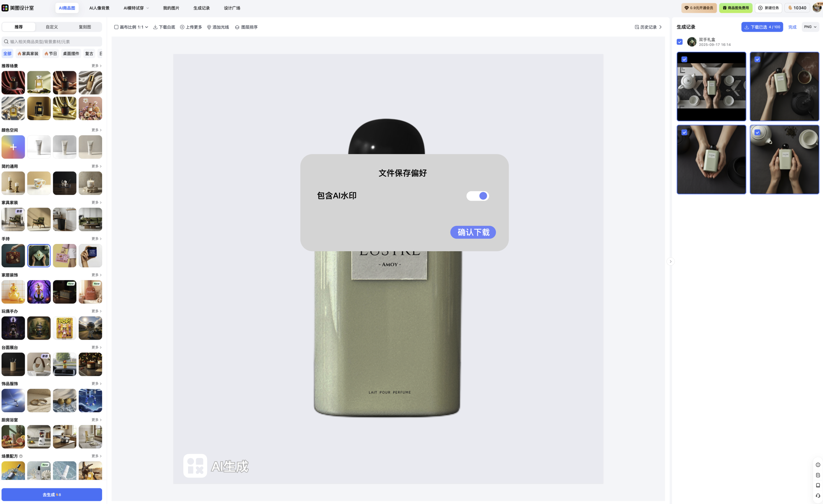
Task: Click the 添加光线 lighting icon
Action: [209, 27]
